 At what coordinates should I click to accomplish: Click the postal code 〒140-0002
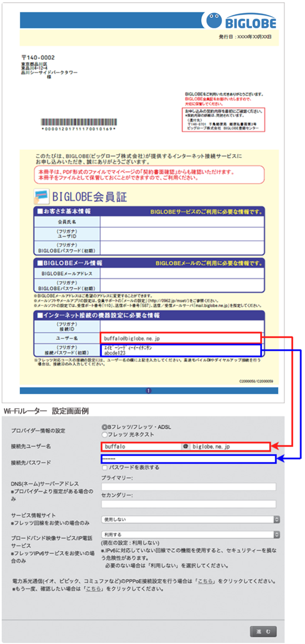pyautogui.click(x=38, y=58)
